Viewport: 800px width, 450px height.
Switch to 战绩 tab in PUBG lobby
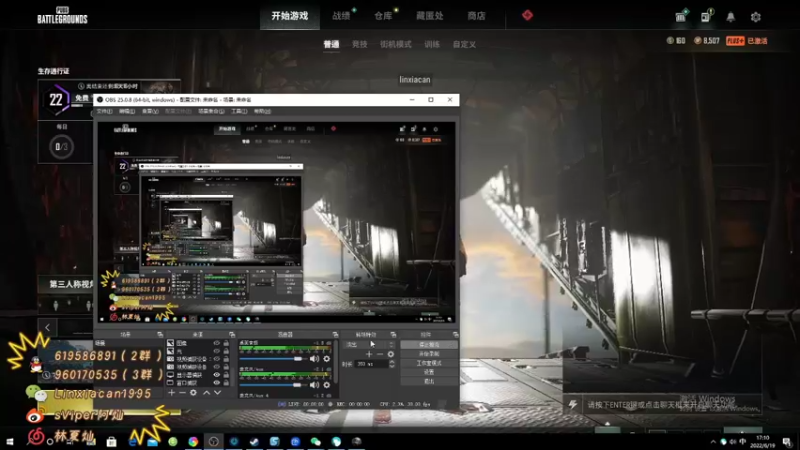(341, 16)
